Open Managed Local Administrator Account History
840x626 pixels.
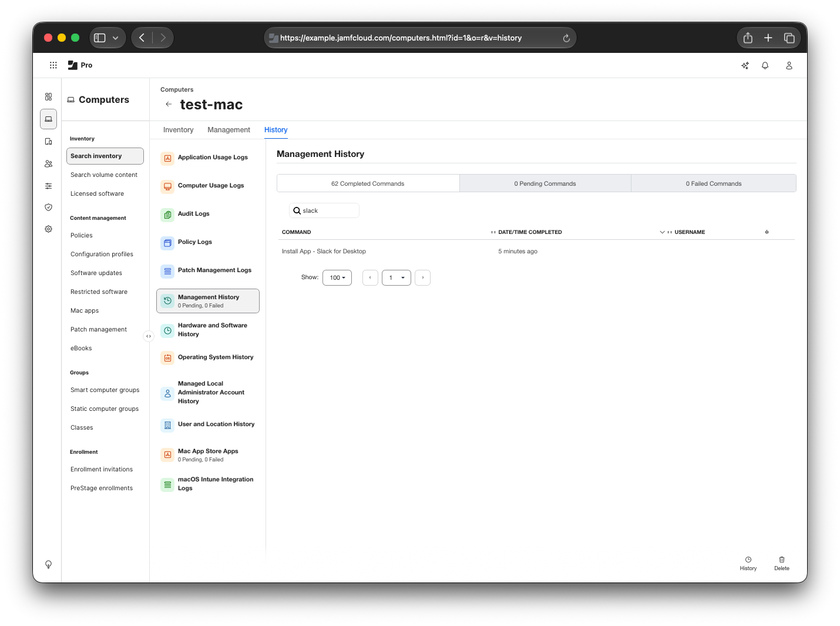pyautogui.click(x=208, y=392)
